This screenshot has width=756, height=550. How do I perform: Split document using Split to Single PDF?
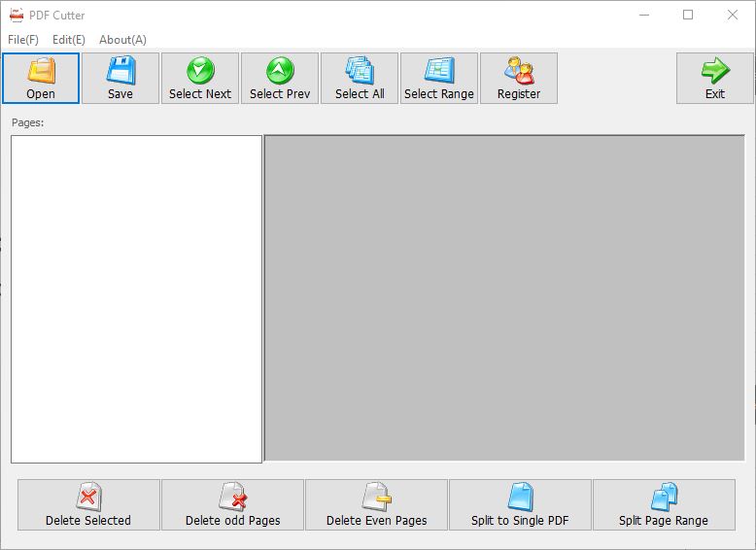(520, 504)
